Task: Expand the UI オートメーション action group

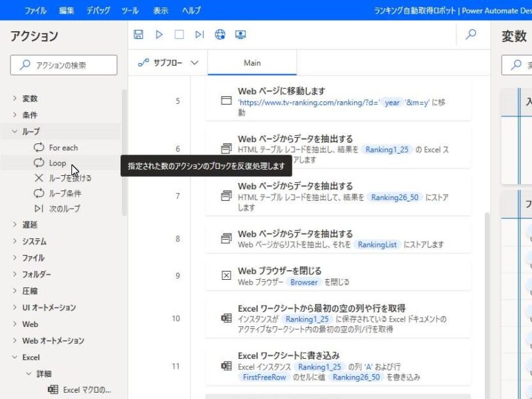Action: point(15,307)
